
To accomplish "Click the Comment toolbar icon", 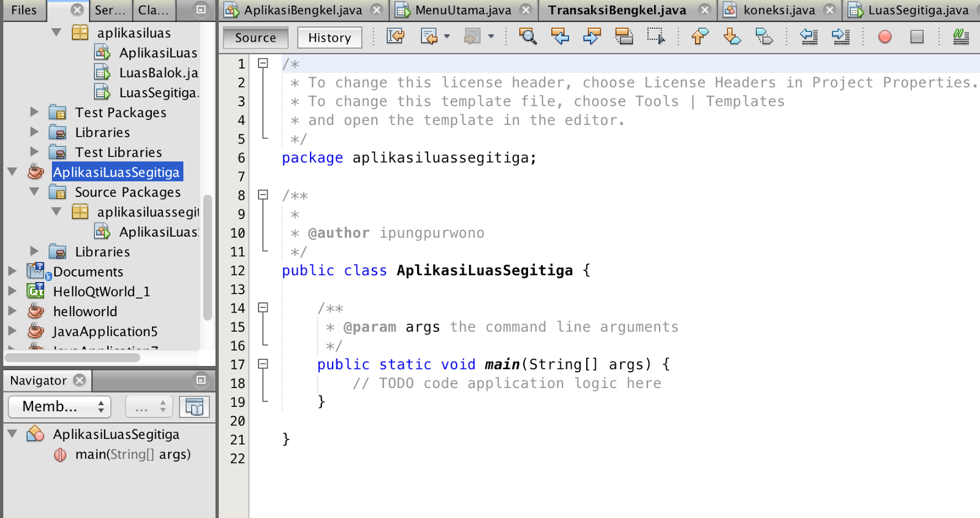I will (961, 37).
